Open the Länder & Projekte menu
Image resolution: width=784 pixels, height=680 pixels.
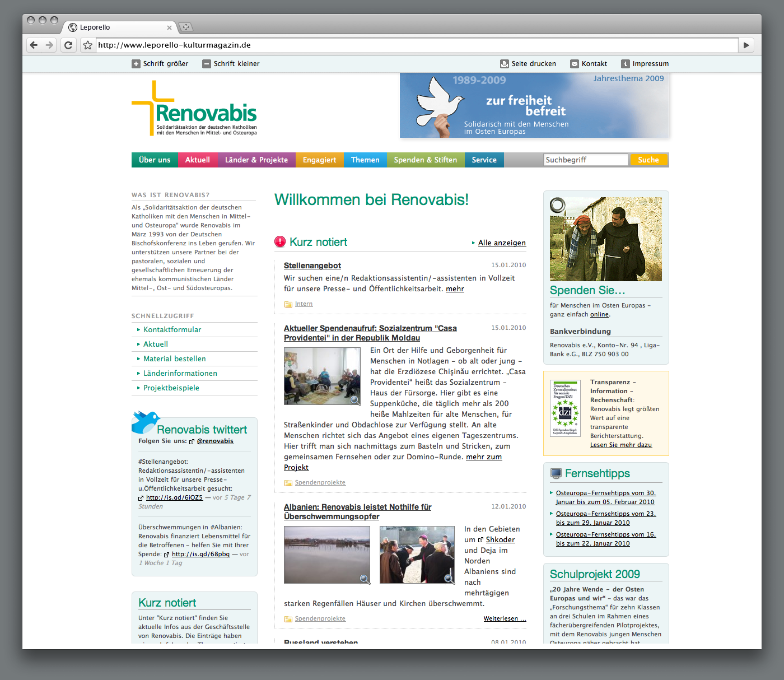coord(256,160)
